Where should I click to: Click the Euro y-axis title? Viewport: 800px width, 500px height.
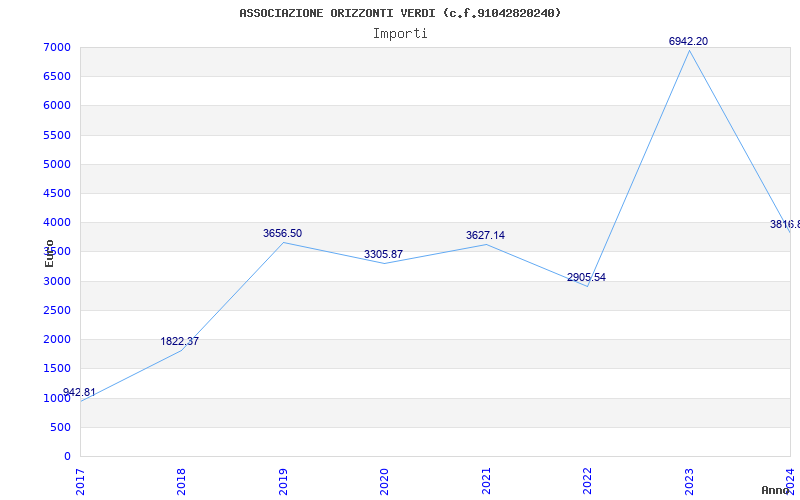49,253
